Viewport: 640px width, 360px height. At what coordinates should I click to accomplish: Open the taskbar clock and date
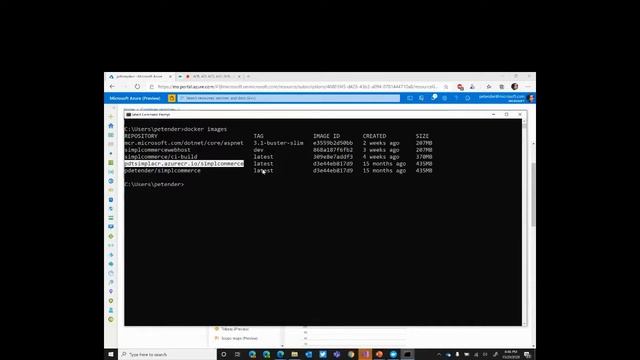511,354
